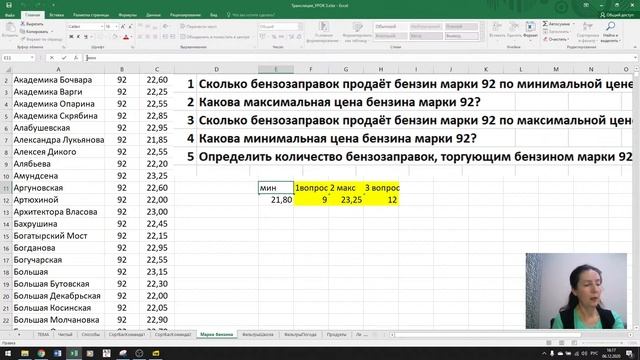Open font color dropdown arrow
The image size is (640, 360).
tap(131, 37)
